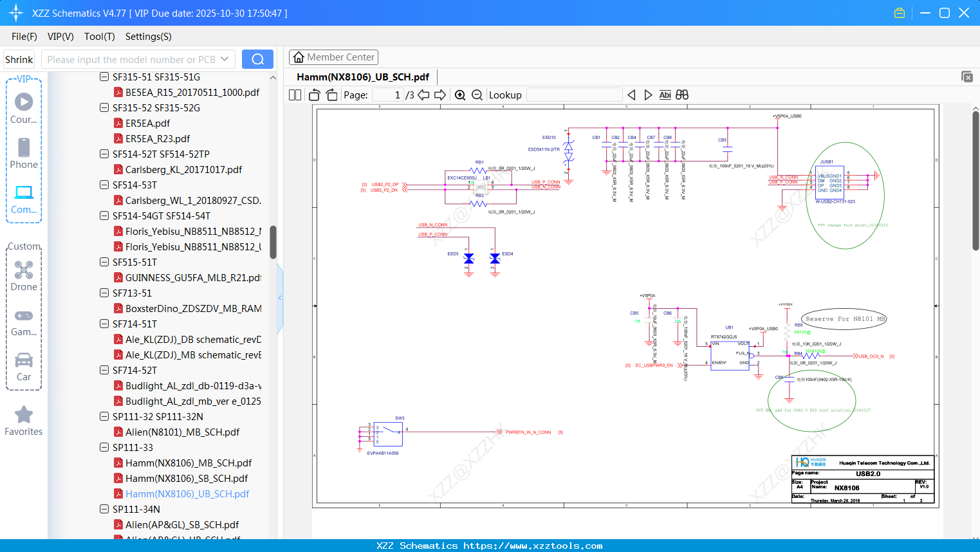Click the Lookup text input field
980x552 pixels.
(574, 95)
